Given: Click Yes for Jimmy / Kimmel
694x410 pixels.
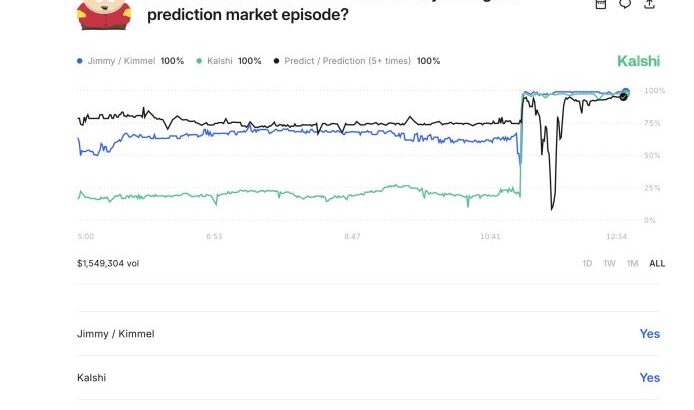Looking at the screenshot, I should tap(649, 334).
